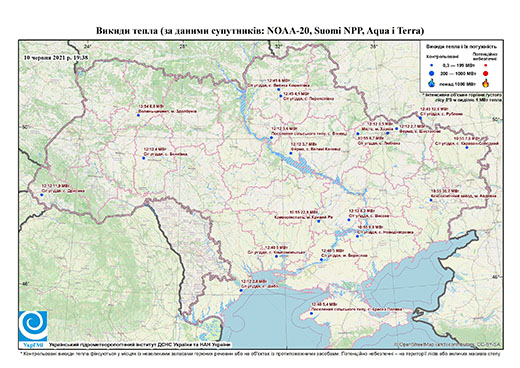
Task: Click the blue marker for Шестакове farm
Action: pos(396,128)
